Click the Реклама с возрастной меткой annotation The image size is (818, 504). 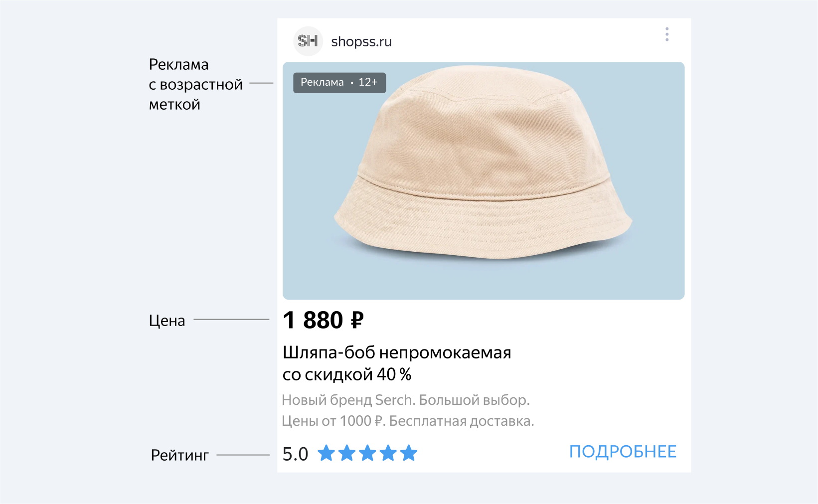tap(195, 84)
